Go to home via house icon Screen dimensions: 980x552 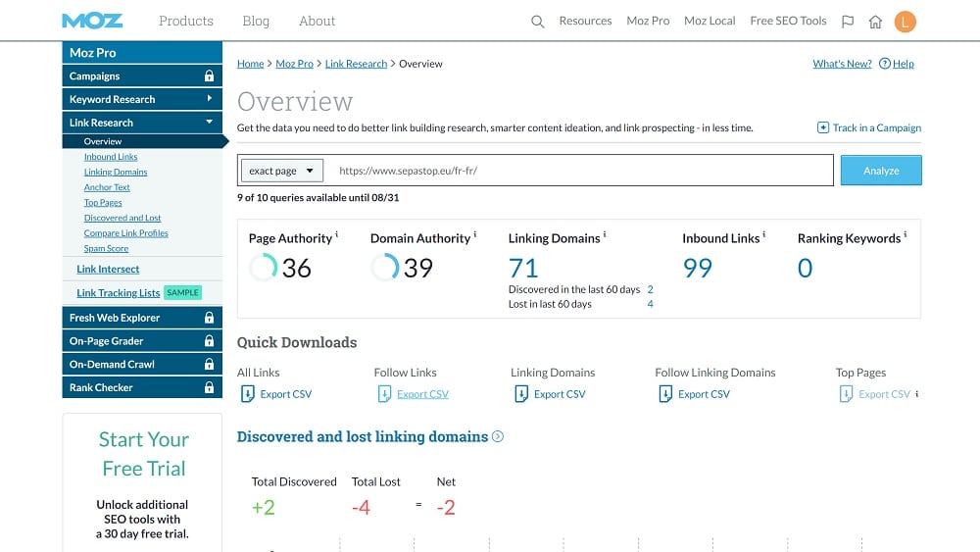pyautogui.click(x=875, y=22)
